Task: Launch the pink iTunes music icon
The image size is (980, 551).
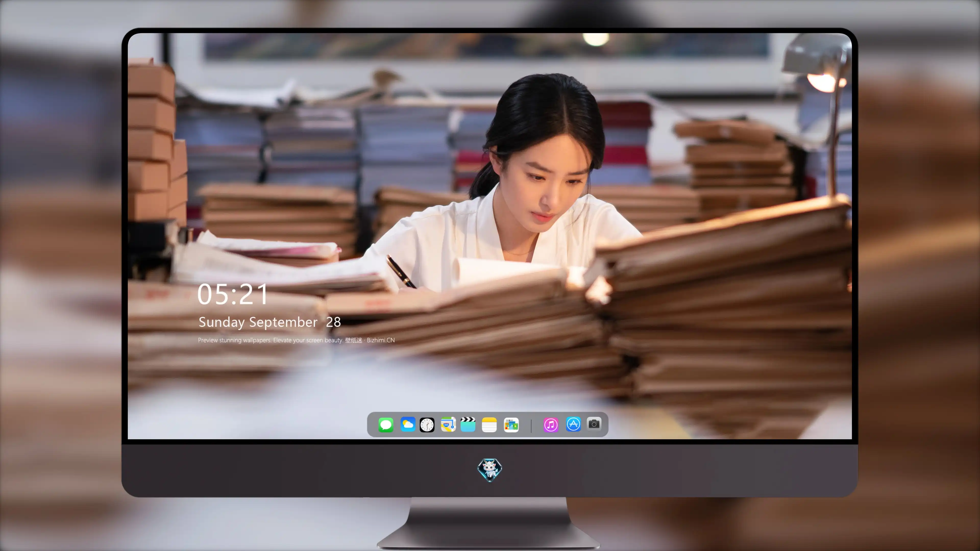Action: (x=551, y=425)
